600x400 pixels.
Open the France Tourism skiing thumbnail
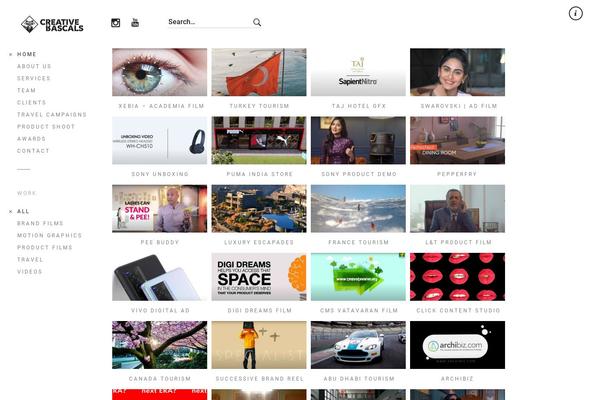tap(358, 209)
